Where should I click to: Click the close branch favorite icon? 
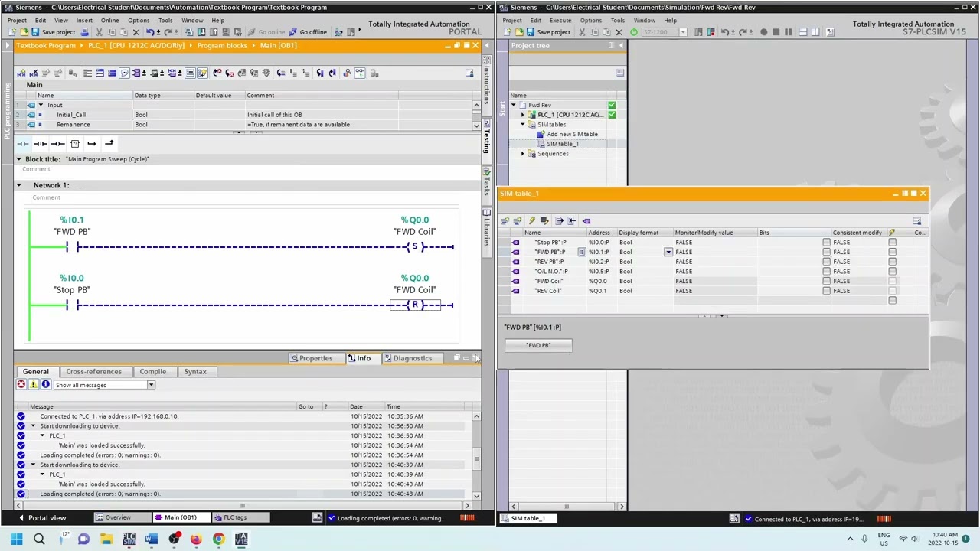[109, 143]
